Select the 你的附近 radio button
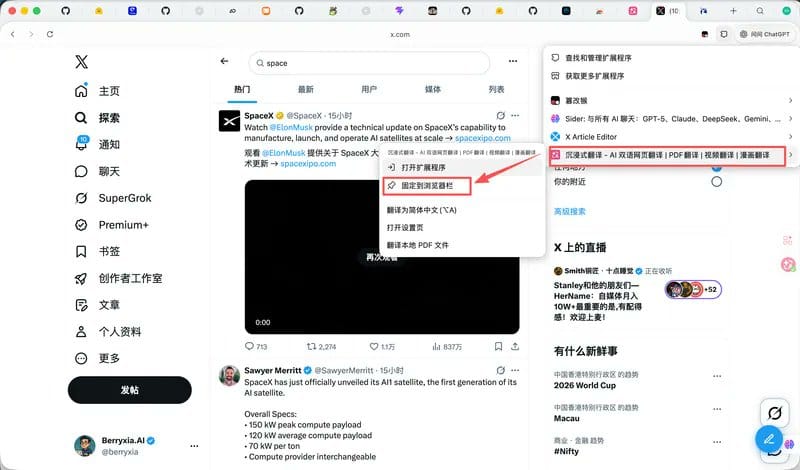Image resolution: width=800 pixels, height=470 pixels. pyautogui.click(x=716, y=182)
